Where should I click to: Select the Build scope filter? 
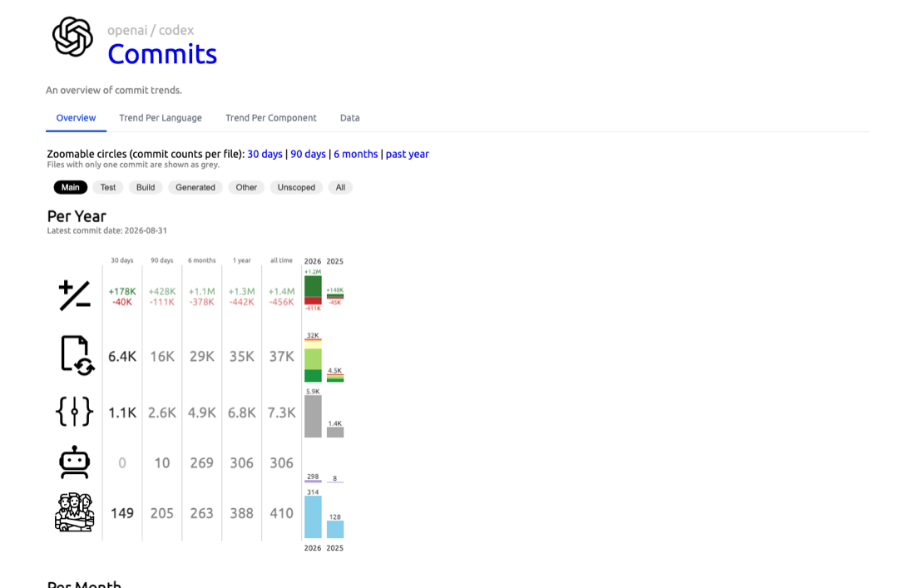(x=146, y=187)
